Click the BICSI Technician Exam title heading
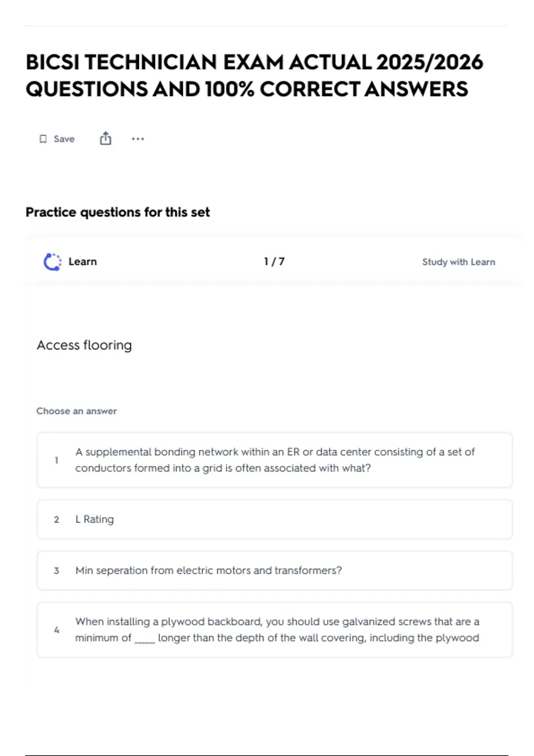Image resolution: width=534 pixels, height=756 pixels. tap(254, 76)
